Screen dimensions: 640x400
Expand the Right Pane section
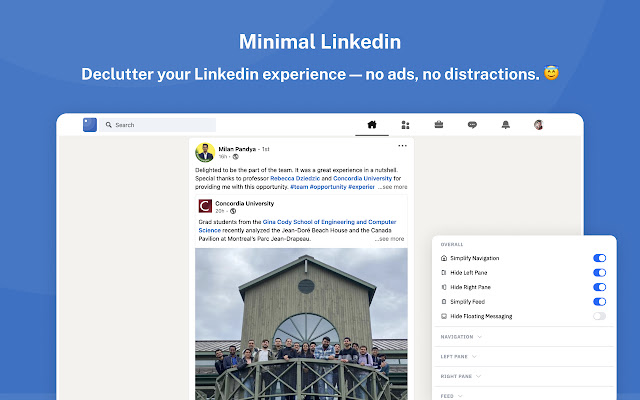tap(460, 376)
